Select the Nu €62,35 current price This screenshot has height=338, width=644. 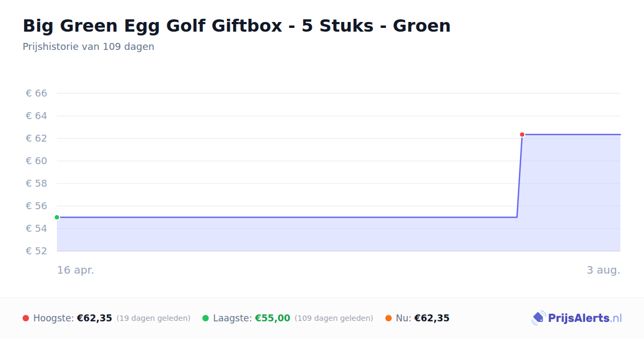(x=432, y=318)
